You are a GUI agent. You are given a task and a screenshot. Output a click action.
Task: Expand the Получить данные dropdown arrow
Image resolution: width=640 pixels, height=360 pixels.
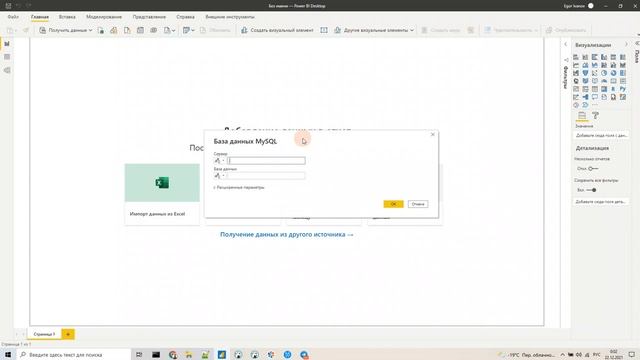coord(91,30)
